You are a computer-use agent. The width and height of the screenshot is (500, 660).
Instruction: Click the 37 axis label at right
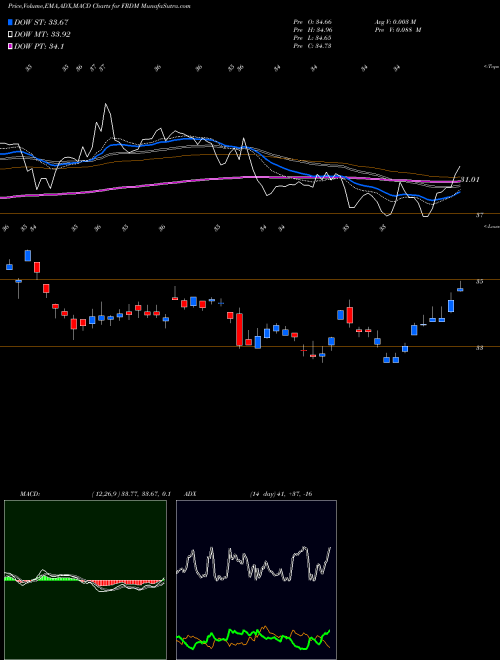tap(479, 215)
